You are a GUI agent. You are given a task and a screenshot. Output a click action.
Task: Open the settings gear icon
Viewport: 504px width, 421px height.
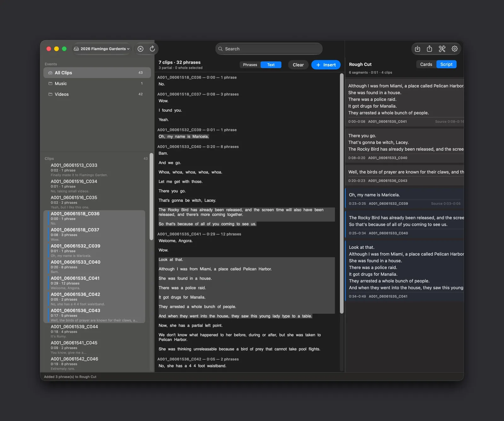(x=455, y=49)
